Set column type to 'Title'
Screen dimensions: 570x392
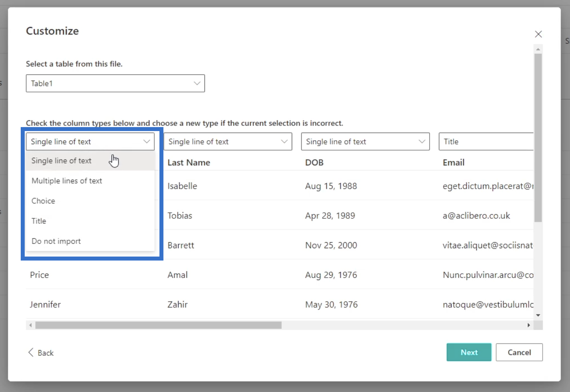39,221
